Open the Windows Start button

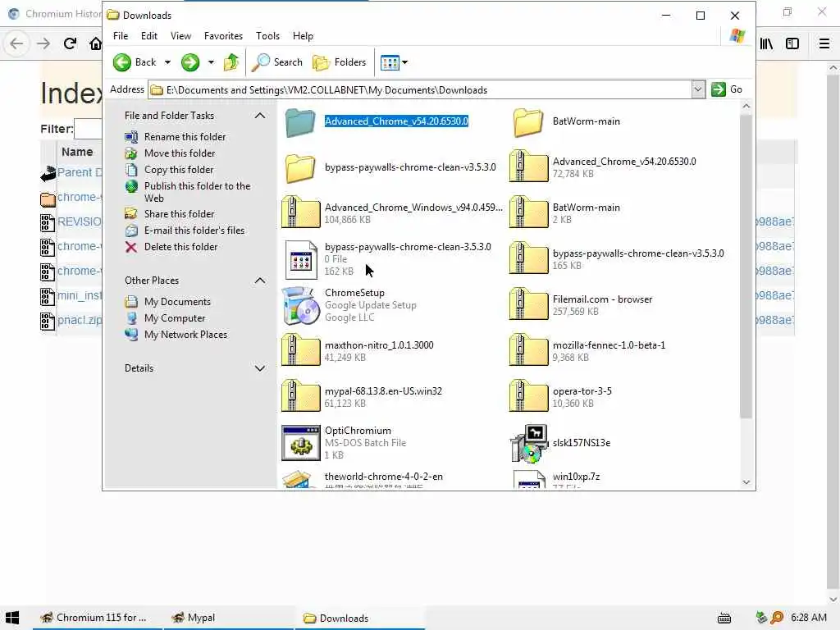coord(12,618)
